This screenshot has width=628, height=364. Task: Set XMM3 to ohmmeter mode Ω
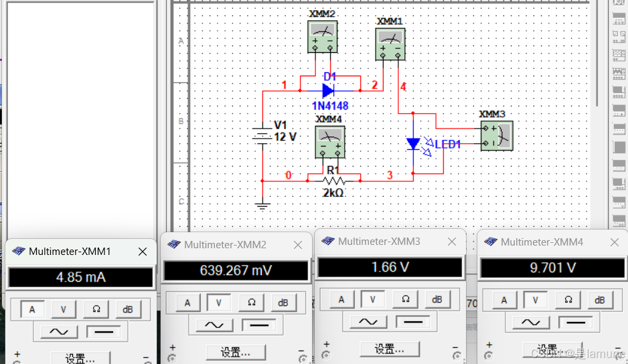click(x=405, y=300)
